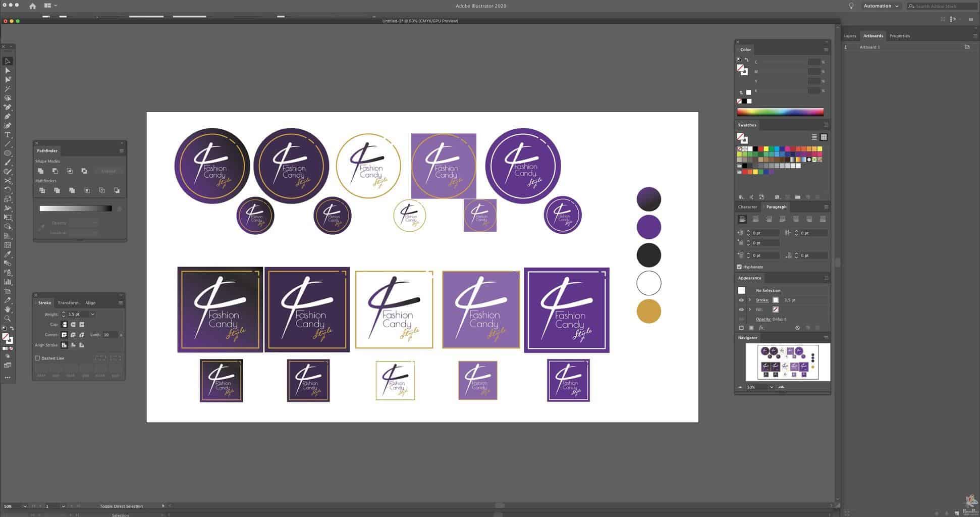Switch to the Layers tab
Screen dimensions: 980x517
850,36
